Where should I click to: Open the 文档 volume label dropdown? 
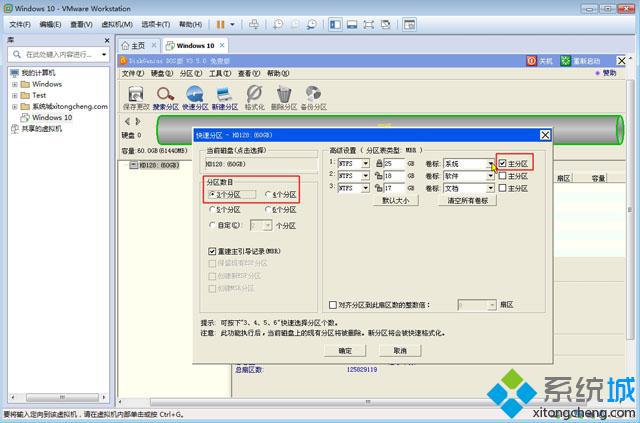(490, 188)
